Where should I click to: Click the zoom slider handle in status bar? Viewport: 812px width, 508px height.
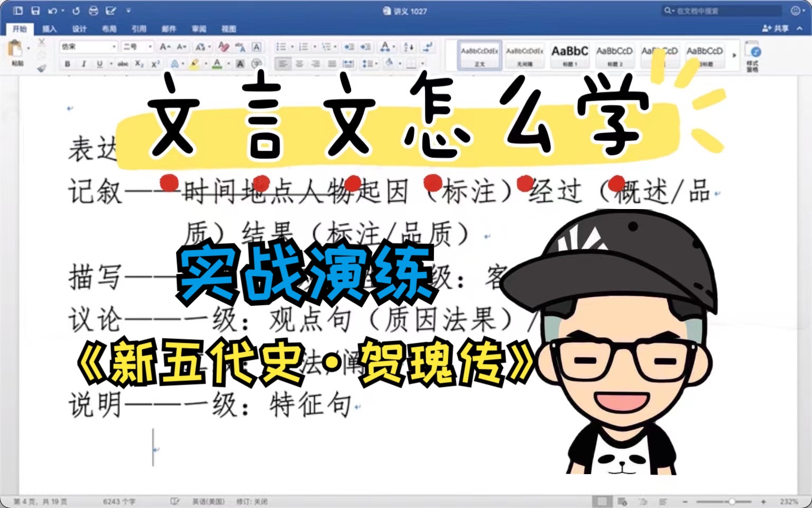[x=732, y=501]
